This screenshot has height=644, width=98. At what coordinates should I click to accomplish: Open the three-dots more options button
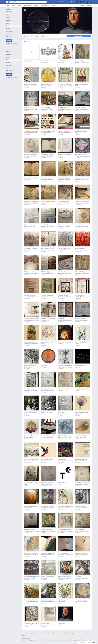coord(48,36)
